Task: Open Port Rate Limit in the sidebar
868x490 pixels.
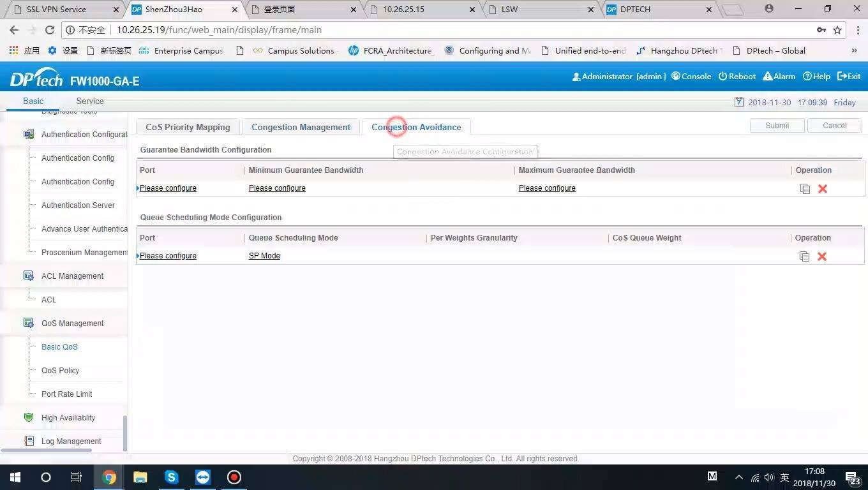Action: (66, 394)
